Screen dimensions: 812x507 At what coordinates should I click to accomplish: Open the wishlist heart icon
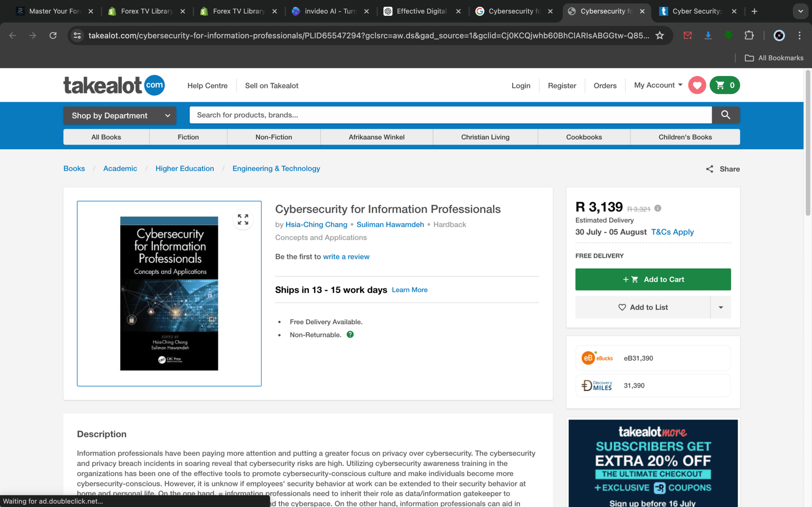tap(697, 85)
